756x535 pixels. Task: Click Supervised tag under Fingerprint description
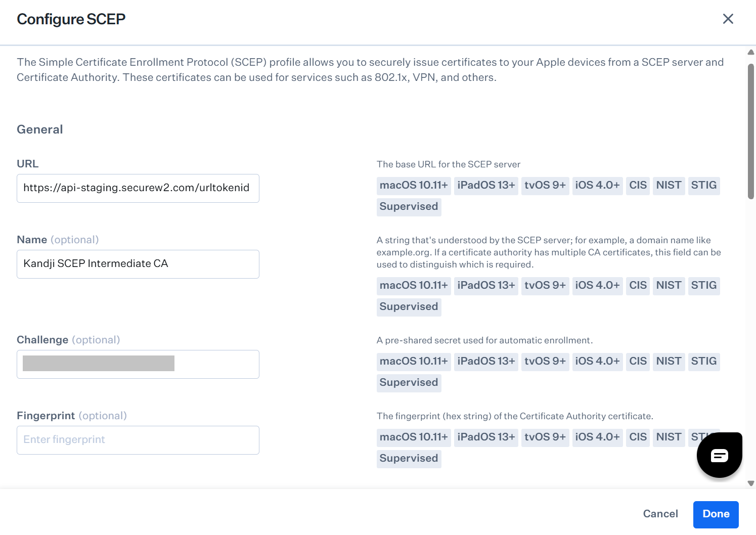(x=409, y=459)
